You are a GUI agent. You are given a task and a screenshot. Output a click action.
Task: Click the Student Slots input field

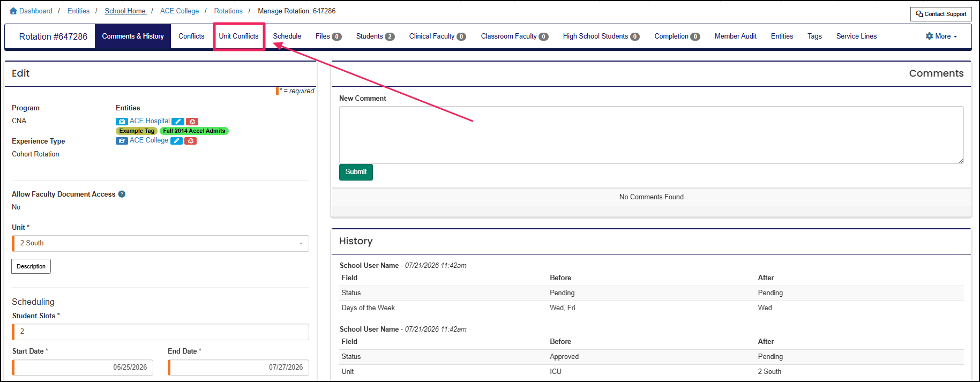coord(161,332)
